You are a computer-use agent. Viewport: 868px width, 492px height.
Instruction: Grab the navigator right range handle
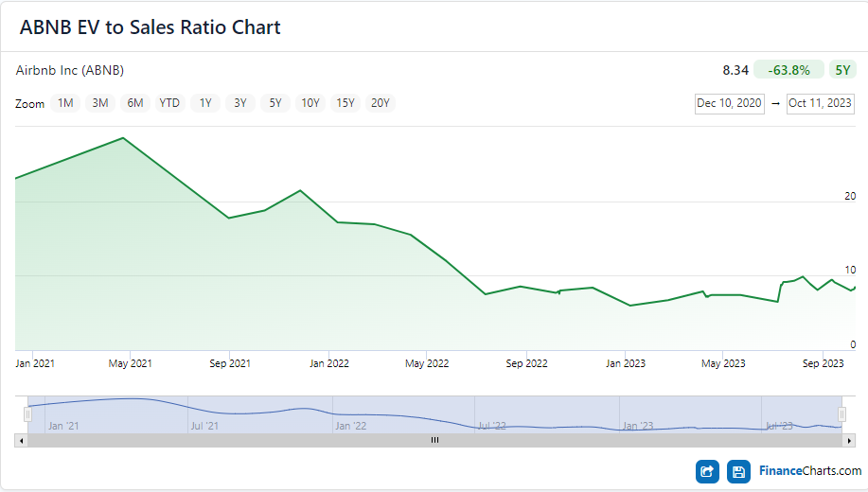point(842,414)
